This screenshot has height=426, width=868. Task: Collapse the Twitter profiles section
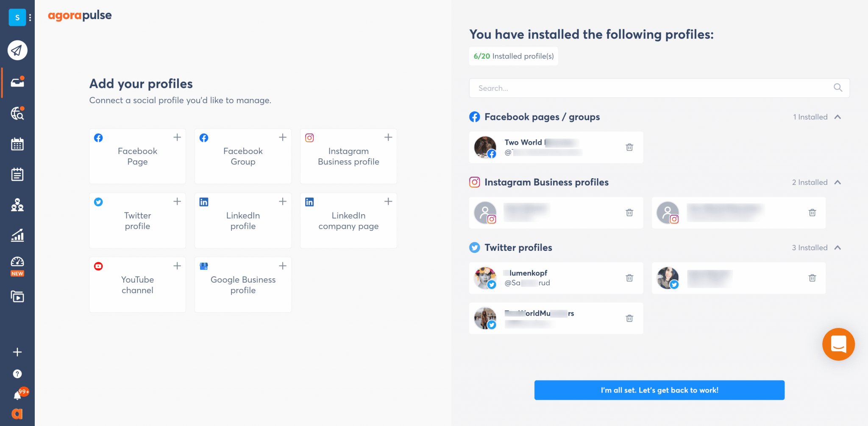(x=837, y=248)
